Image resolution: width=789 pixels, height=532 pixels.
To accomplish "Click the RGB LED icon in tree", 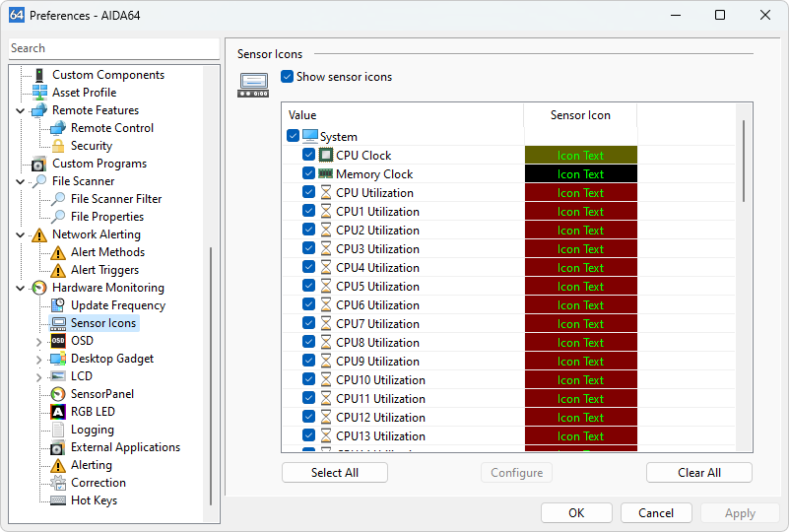I will tap(58, 412).
